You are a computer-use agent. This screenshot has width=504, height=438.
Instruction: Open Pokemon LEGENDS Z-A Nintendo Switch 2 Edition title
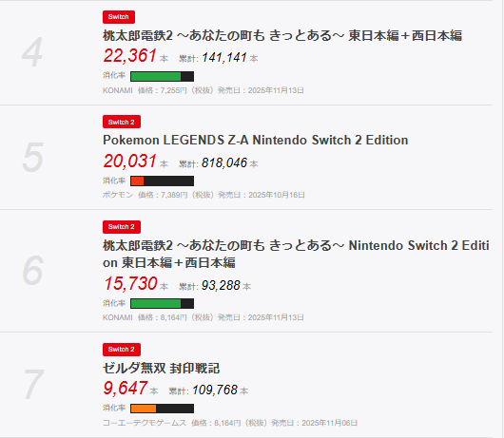tap(256, 141)
